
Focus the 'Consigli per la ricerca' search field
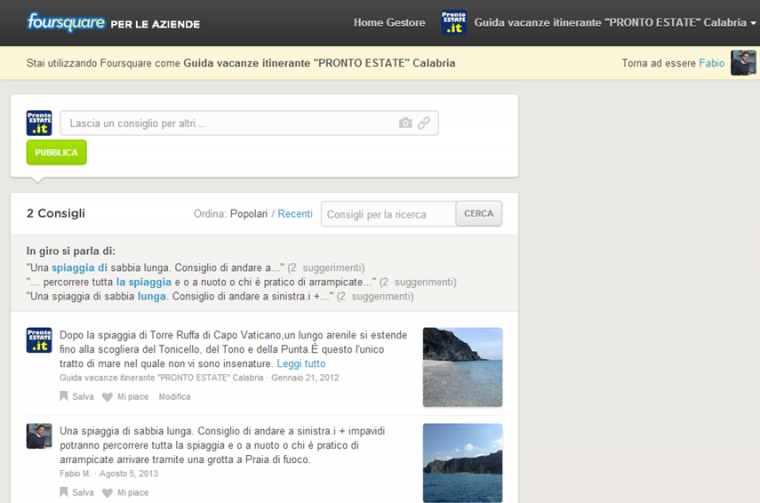[388, 214]
